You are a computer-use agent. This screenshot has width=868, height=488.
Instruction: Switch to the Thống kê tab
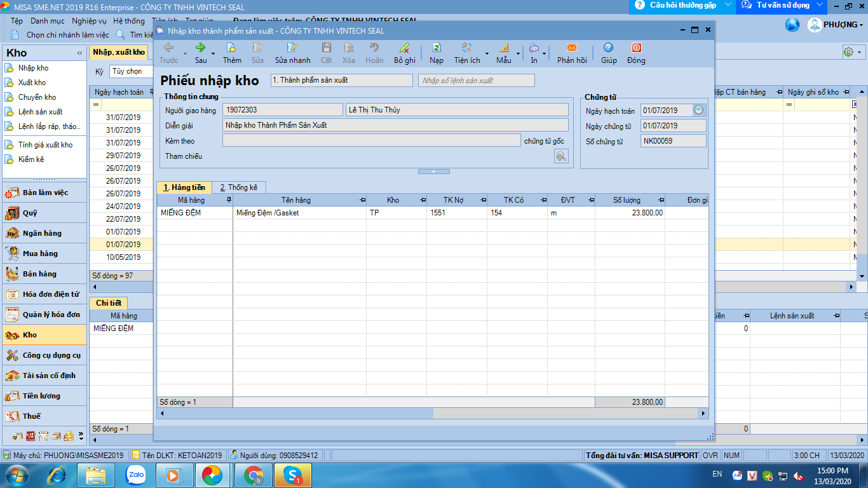[238, 187]
